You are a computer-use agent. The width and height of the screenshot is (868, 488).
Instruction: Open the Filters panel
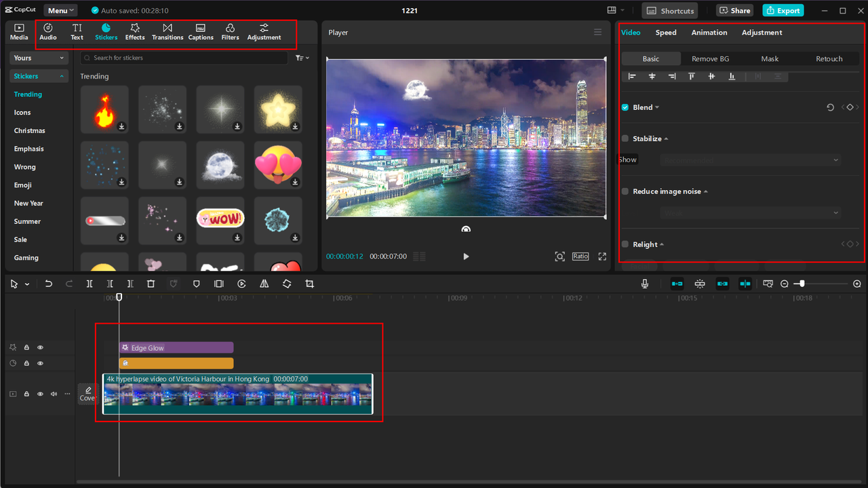[231, 32]
